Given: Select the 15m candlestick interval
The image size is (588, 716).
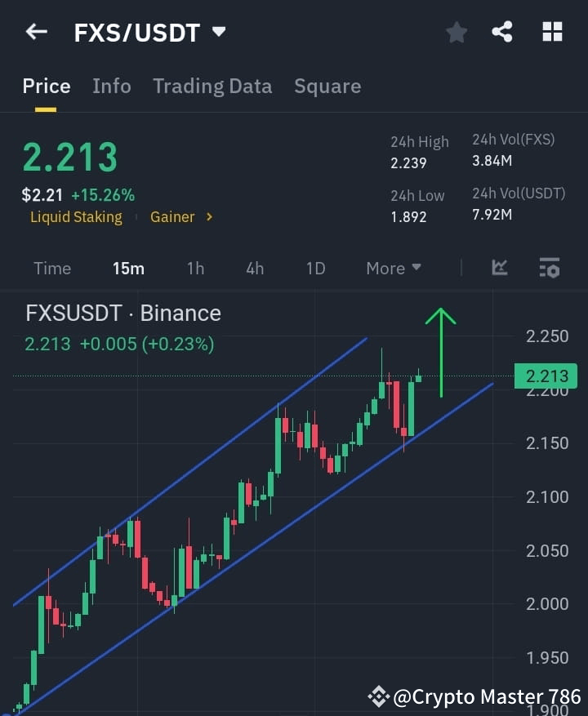Looking at the screenshot, I should point(128,268).
